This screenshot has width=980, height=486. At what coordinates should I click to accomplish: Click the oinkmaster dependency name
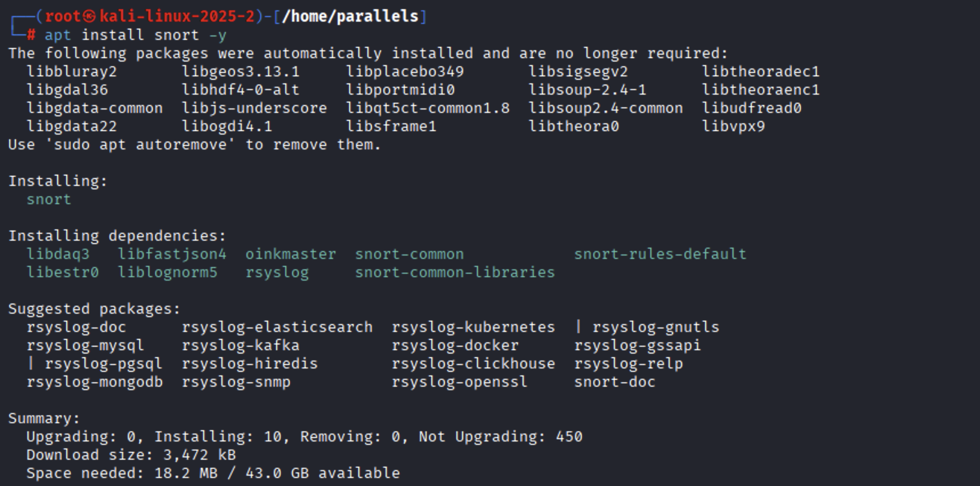click(290, 254)
